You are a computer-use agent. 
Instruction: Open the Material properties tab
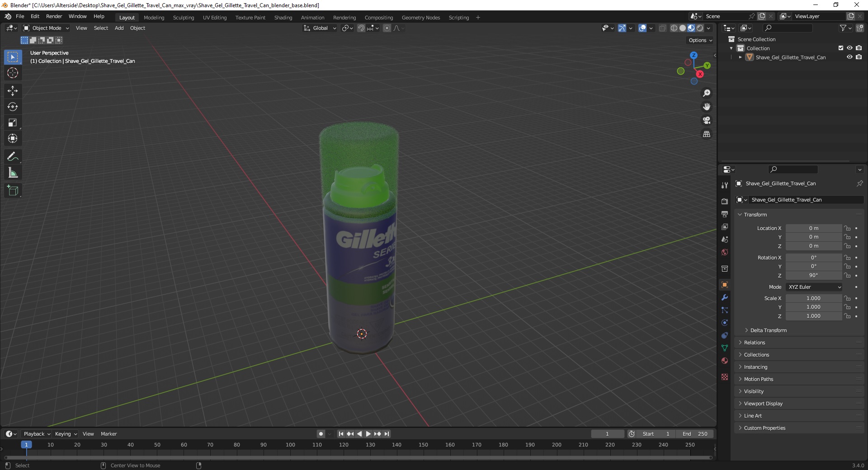(x=725, y=361)
